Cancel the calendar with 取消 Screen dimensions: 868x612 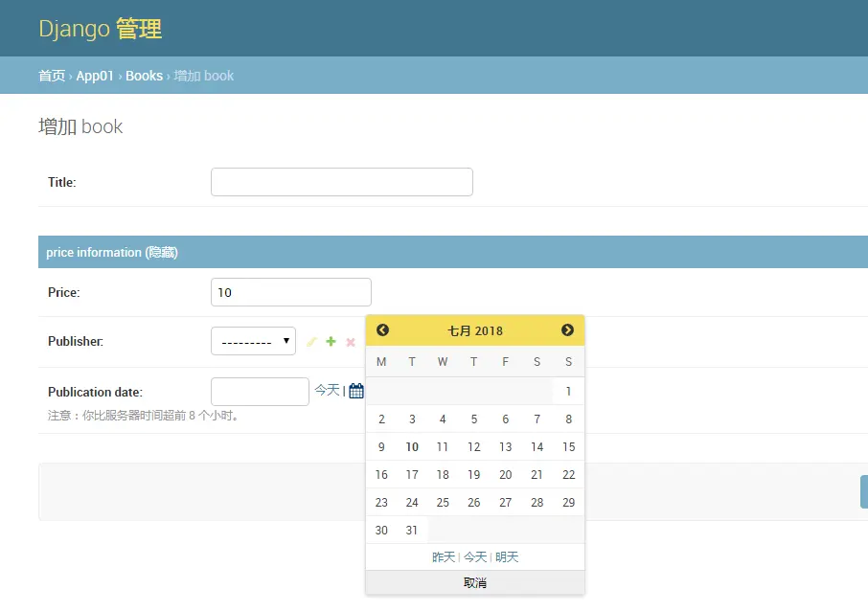click(475, 582)
